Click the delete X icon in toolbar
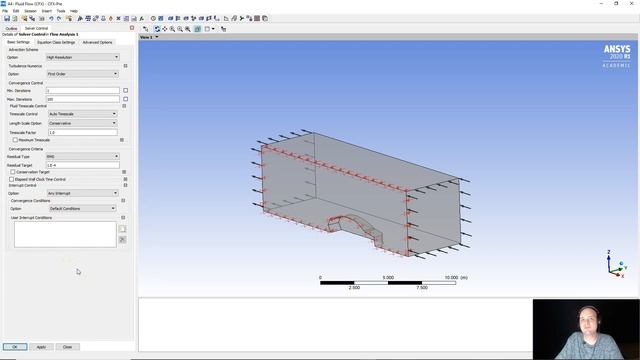 point(118,18)
